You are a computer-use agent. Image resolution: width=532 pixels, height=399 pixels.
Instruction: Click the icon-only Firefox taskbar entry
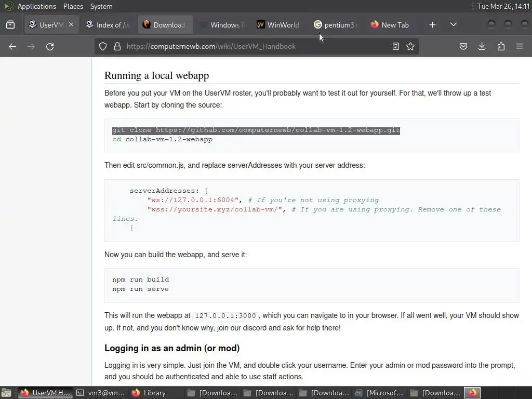click(472, 393)
